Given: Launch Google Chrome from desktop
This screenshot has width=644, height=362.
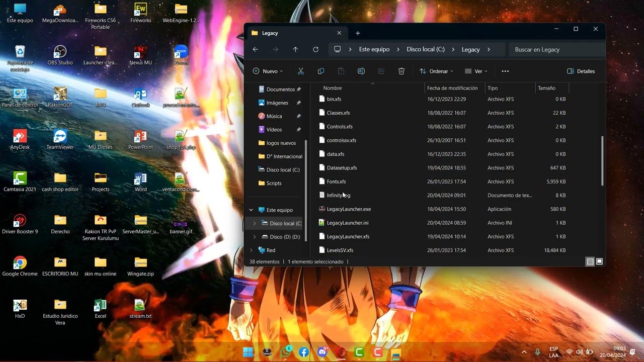Looking at the screenshot, I should click(20, 266).
